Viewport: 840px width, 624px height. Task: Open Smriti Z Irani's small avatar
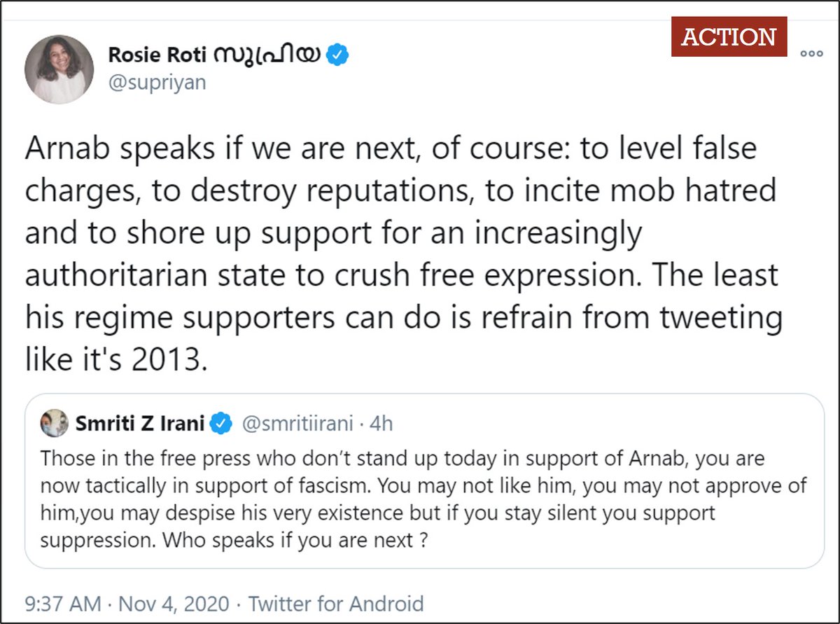[x=54, y=424]
